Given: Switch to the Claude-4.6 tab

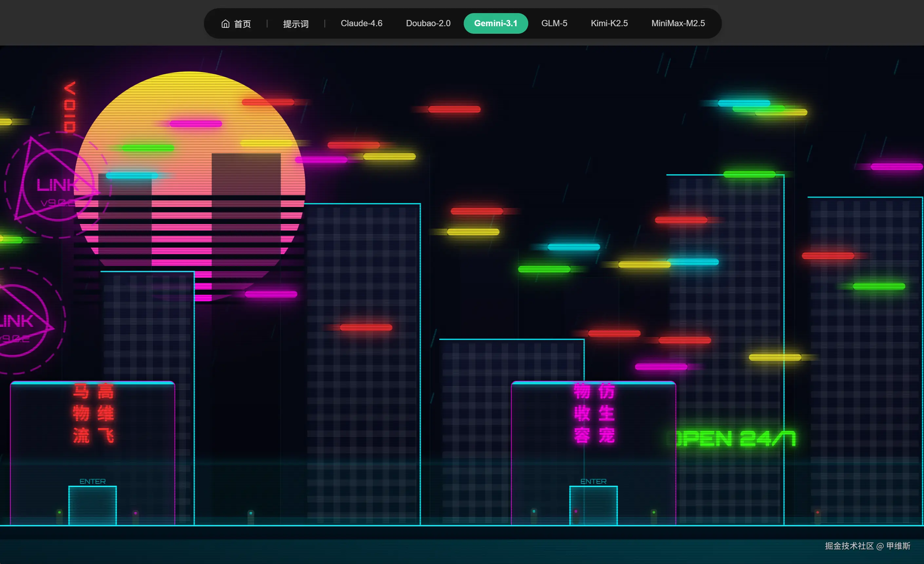Looking at the screenshot, I should click(x=361, y=23).
